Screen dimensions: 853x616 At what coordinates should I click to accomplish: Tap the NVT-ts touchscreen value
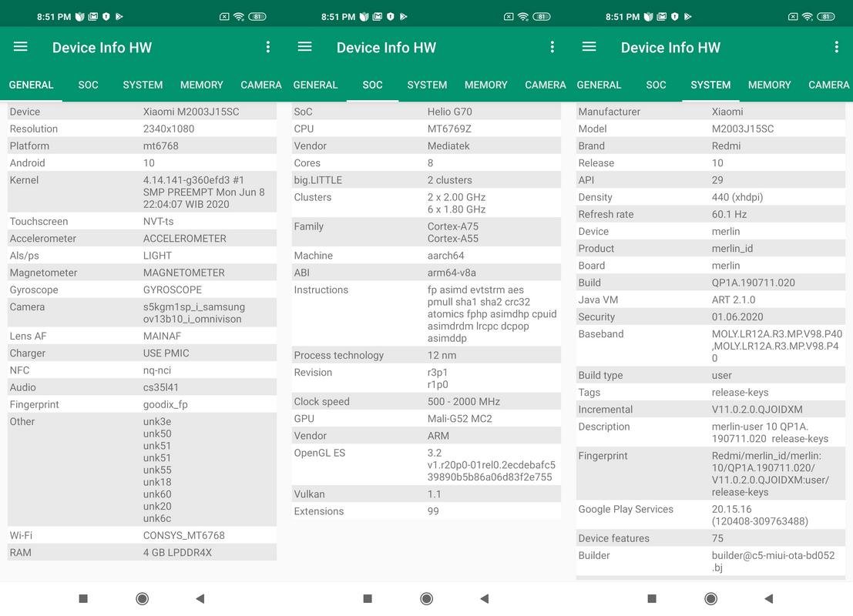[158, 221]
